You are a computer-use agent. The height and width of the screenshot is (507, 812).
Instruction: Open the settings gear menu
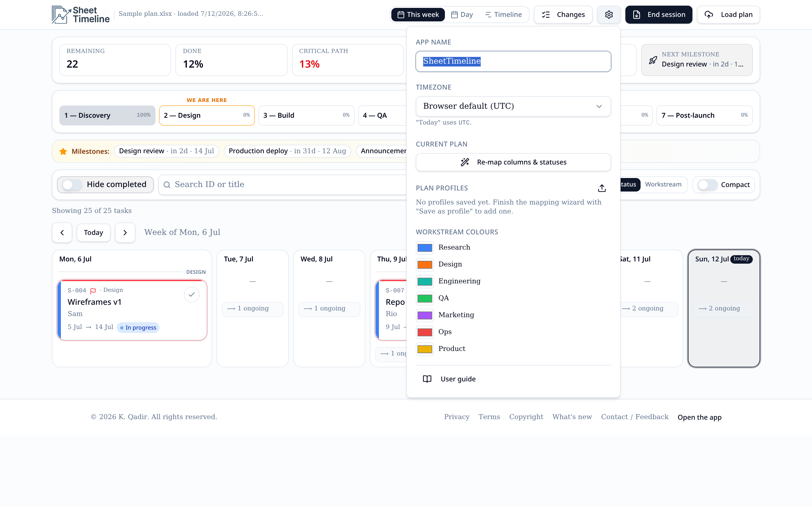[609, 14]
